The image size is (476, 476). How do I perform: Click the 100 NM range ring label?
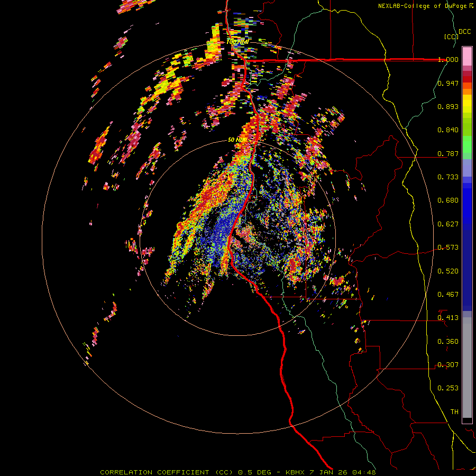(237, 42)
